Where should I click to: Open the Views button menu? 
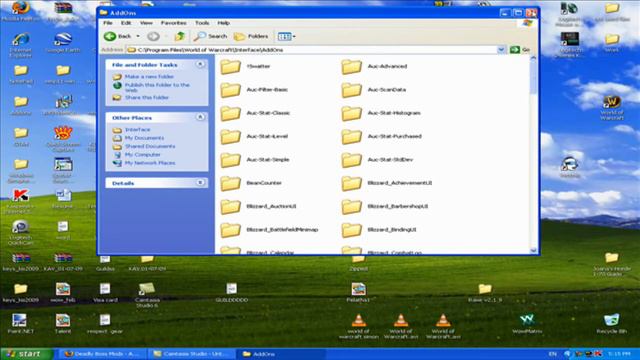(287, 36)
